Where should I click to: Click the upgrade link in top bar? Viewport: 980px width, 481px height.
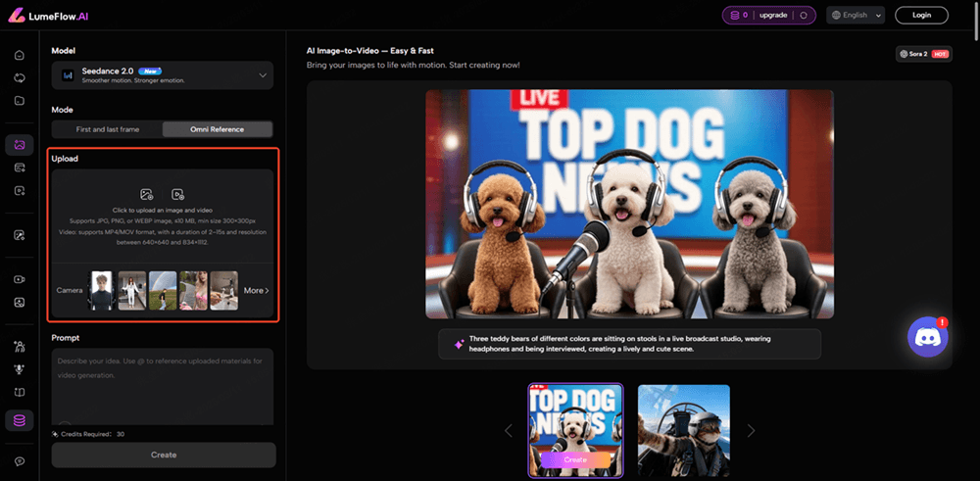(x=775, y=15)
